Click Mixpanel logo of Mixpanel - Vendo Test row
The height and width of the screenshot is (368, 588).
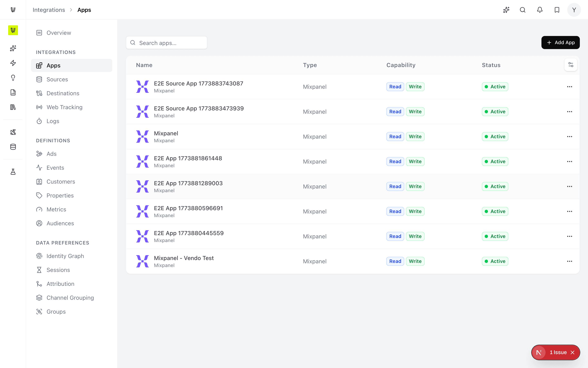(142, 261)
